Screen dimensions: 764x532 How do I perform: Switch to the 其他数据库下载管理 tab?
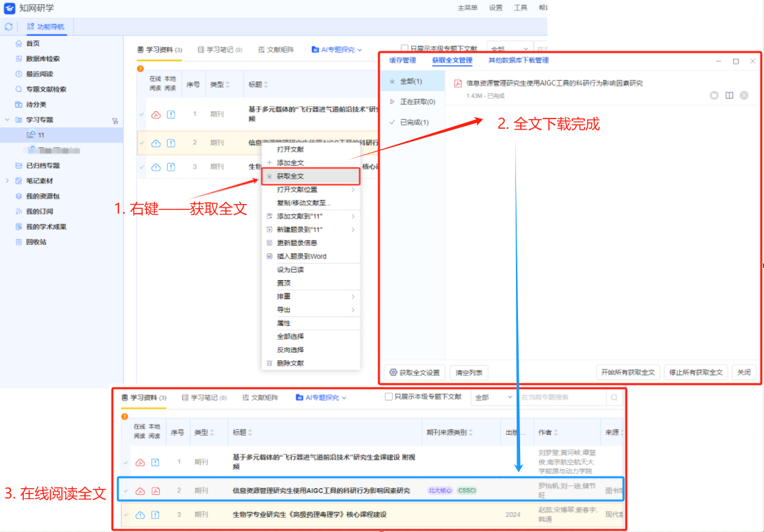(x=519, y=60)
